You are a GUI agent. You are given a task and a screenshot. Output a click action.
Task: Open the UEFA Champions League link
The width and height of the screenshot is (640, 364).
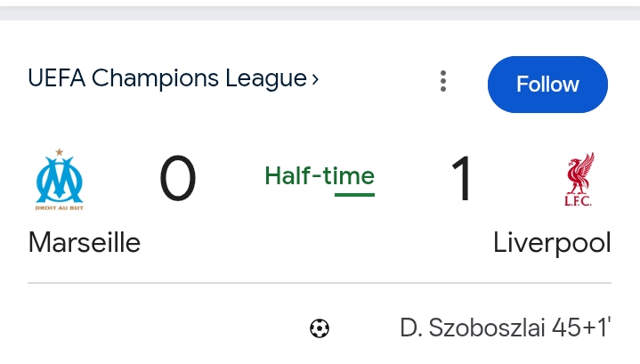167,78
